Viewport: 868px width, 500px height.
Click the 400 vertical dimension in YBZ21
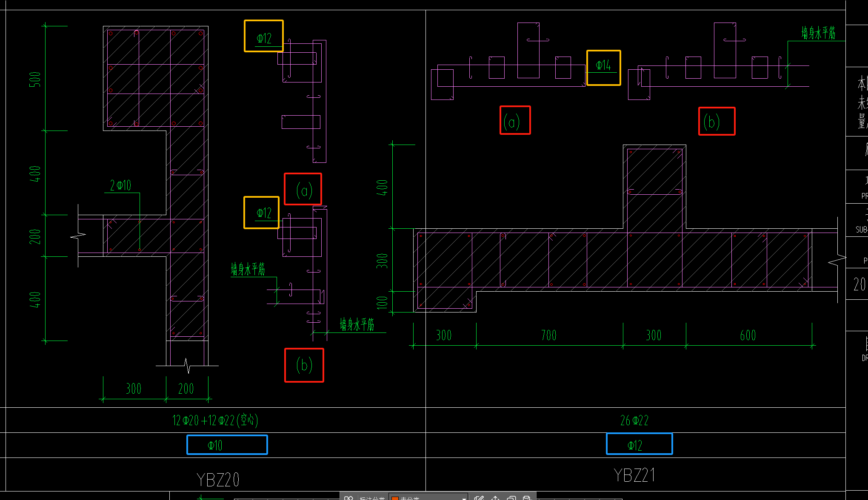tap(382, 187)
